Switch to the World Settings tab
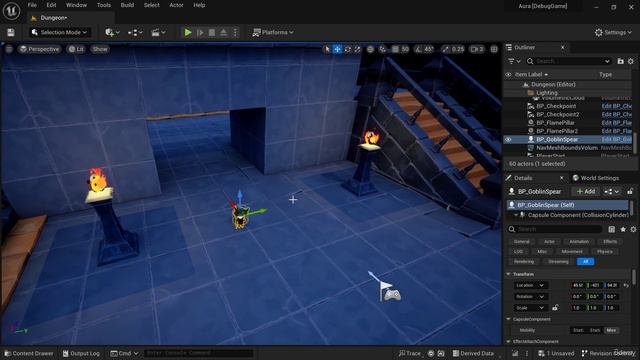The image size is (640, 360). point(596,178)
